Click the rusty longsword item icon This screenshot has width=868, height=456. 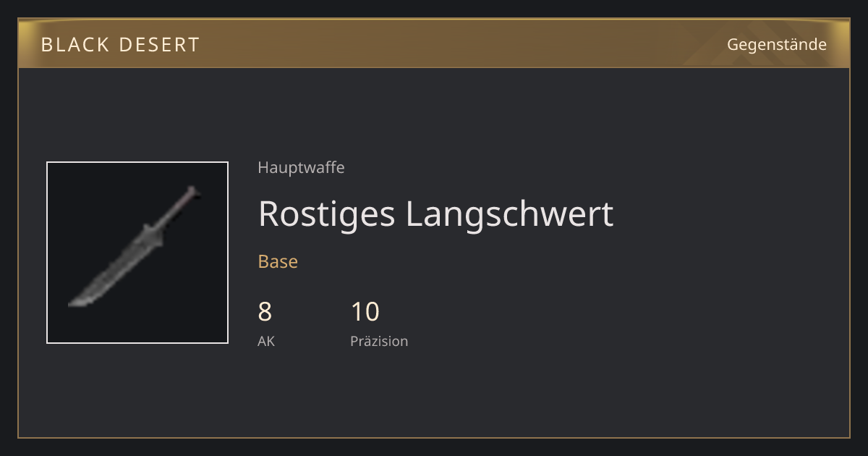[135, 246]
